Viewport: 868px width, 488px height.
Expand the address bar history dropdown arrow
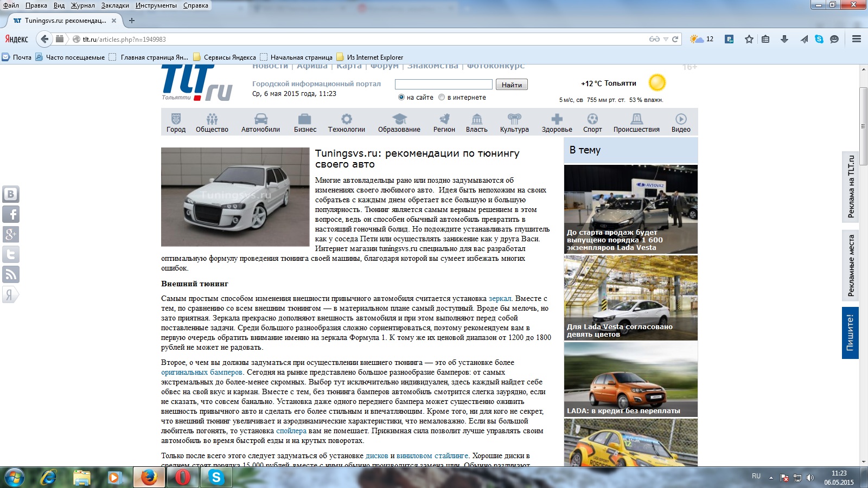pos(666,39)
